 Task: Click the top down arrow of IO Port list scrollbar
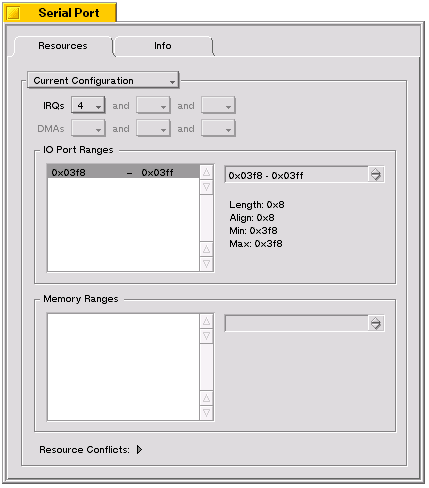point(206,187)
